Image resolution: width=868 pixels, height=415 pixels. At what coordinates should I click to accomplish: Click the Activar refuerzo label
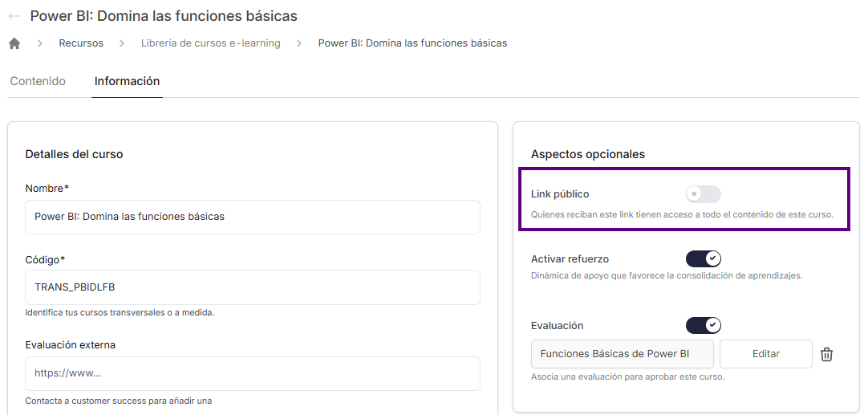tap(570, 258)
